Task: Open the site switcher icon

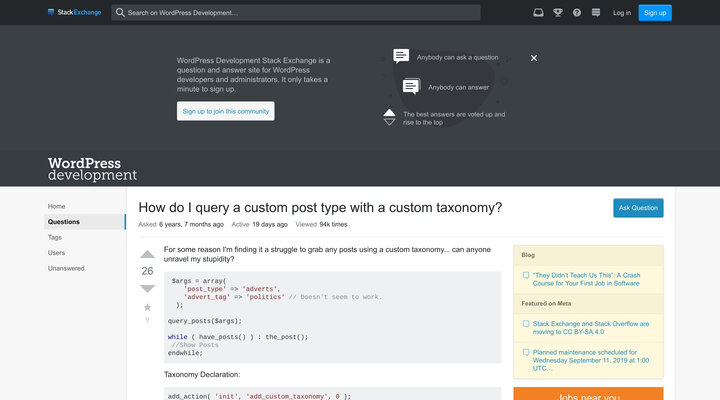Action: point(596,12)
